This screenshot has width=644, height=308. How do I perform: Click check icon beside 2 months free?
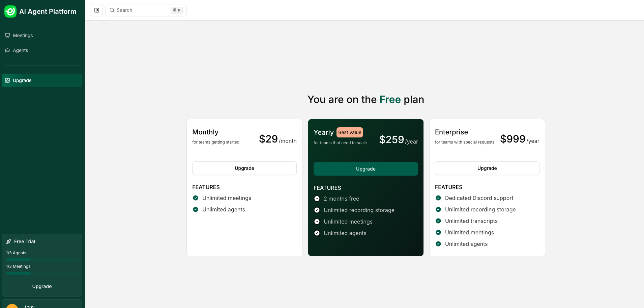317,199
